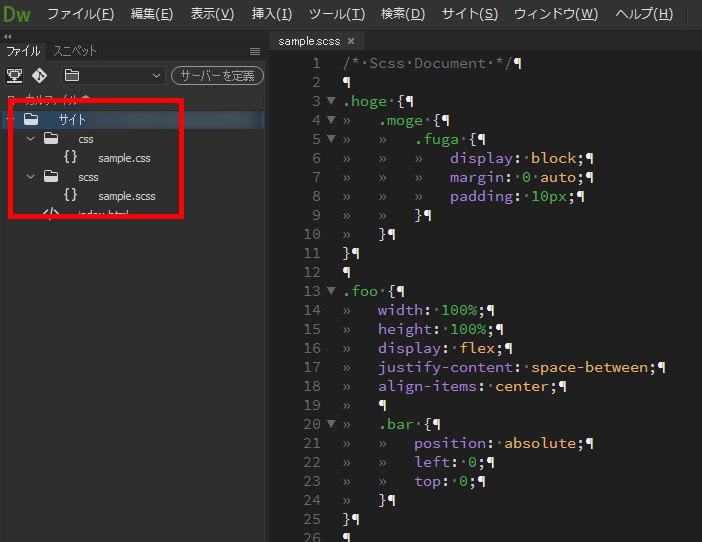Open the ヘルプ(H) menu
This screenshot has height=542, width=702.
point(644,14)
